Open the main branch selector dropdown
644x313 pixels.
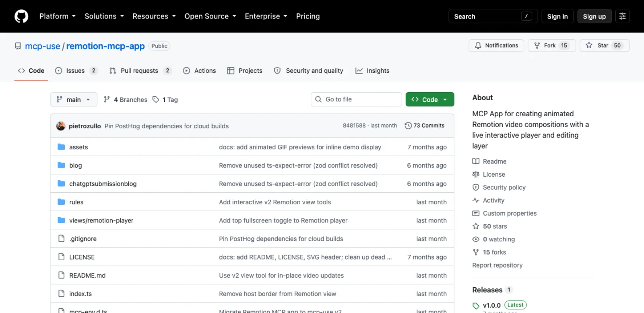click(x=74, y=99)
